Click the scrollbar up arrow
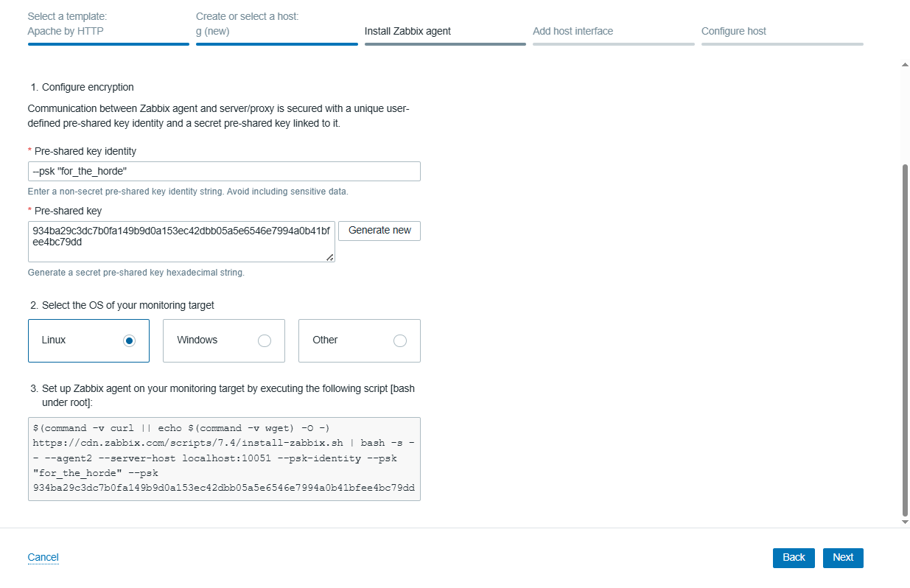This screenshot has width=910, height=588. (x=906, y=65)
